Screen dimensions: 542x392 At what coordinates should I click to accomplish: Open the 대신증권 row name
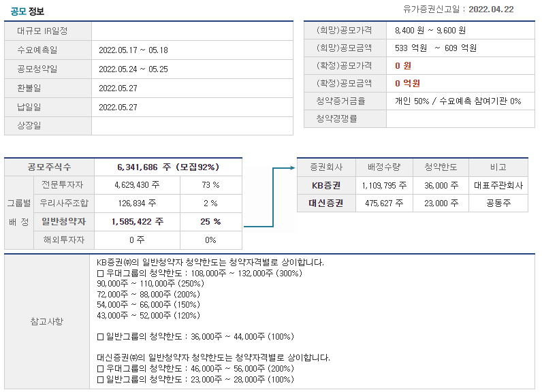point(326,203)
